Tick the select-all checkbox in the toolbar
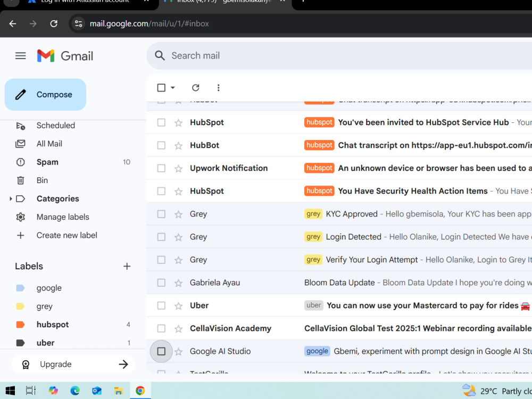This screenshot has width=532, height=399. tap(161, 88)
